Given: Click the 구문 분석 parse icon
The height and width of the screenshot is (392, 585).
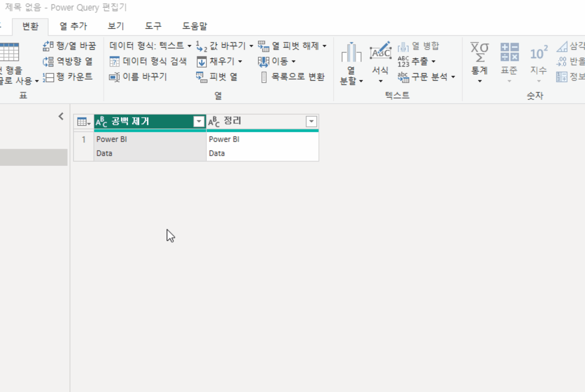Looking at the screenshot, I should point(403,77).
